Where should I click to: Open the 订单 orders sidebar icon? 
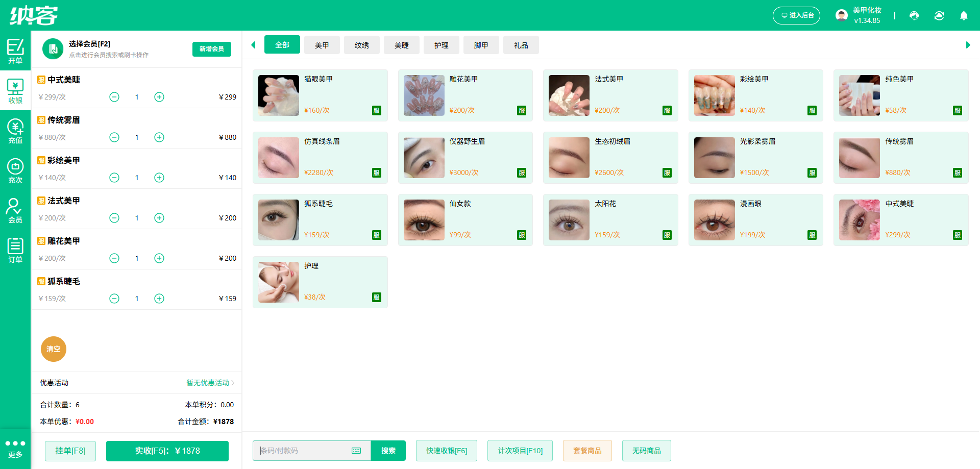pos(15,250)
